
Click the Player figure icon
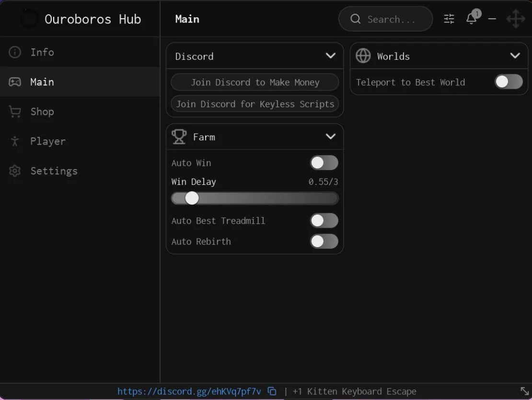point(14,141)
